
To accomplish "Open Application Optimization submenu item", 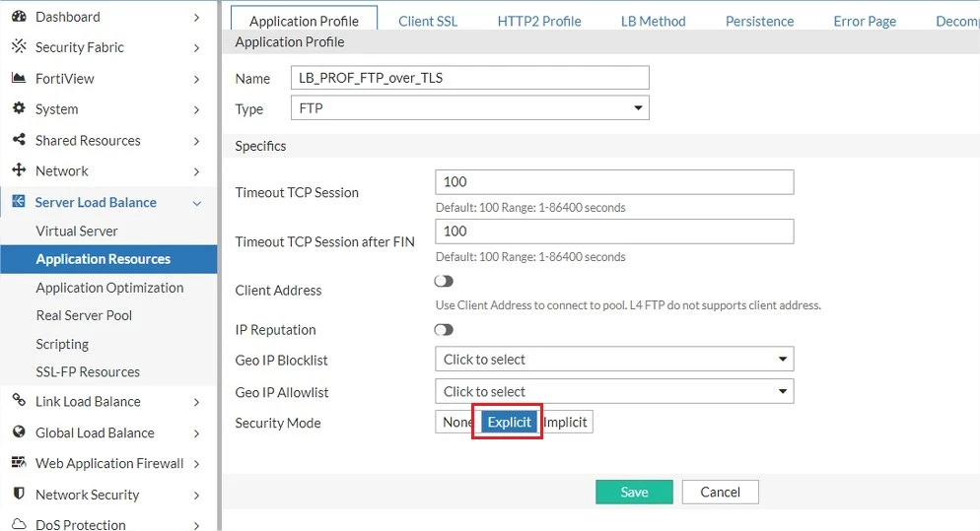I will 108,288.
